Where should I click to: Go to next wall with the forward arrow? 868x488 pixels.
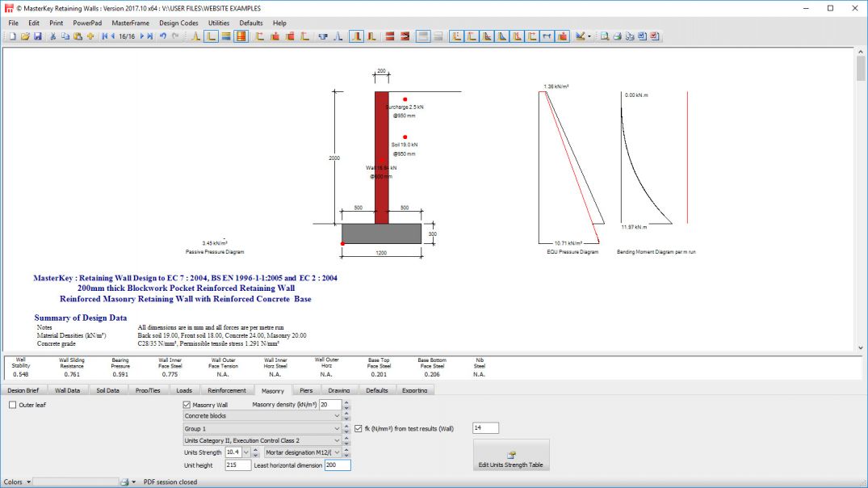point(142,36)
